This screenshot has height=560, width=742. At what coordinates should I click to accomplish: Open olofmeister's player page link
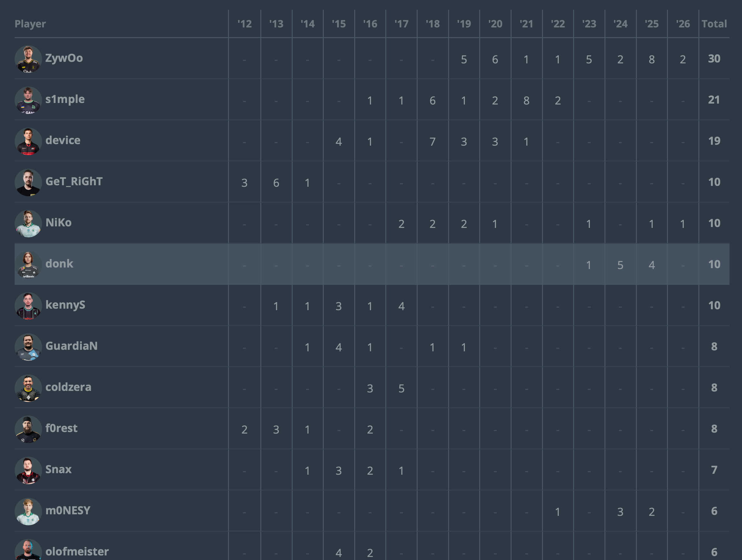[77, 551]
